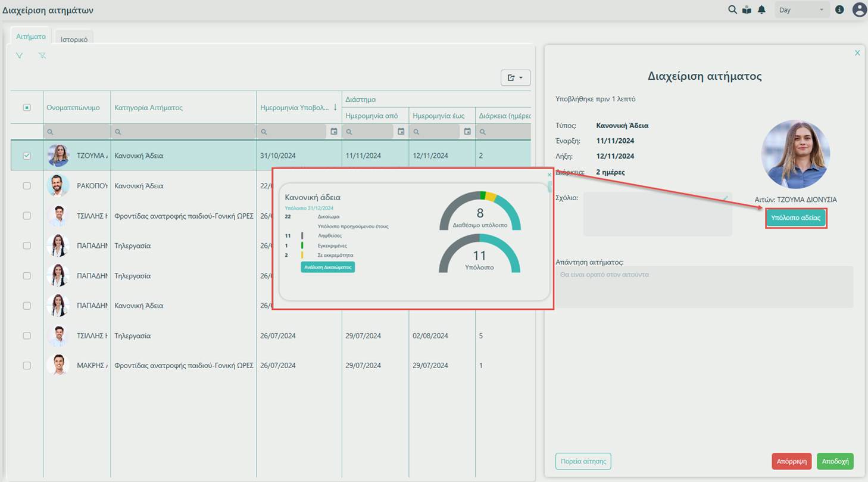Click search icon in Διάρκεια filter cell
Viewport: 868px width, 482px height.
click(483, 132)
